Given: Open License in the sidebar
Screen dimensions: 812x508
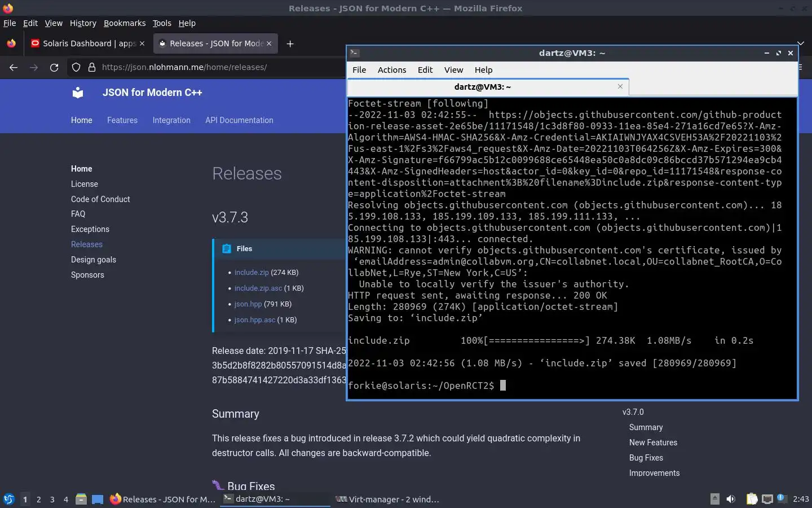Looking at the screenshot, I should (85, 184).
